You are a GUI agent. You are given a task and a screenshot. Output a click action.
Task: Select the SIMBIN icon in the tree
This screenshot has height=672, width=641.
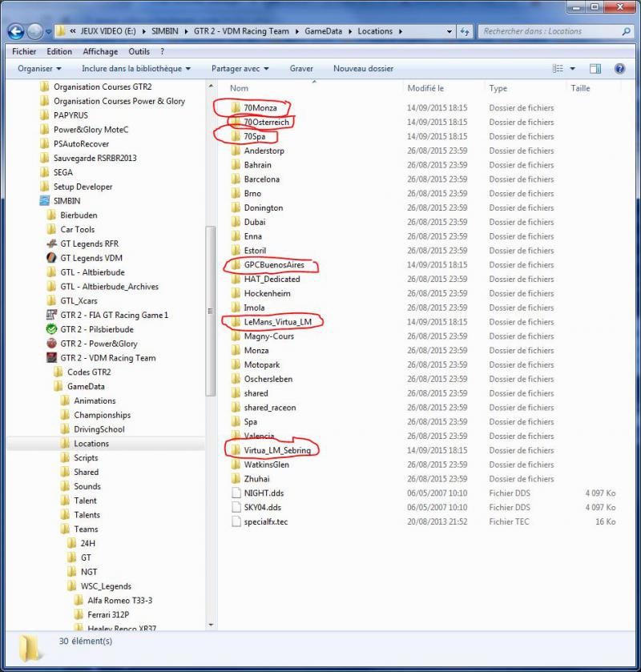click(45, 200)
